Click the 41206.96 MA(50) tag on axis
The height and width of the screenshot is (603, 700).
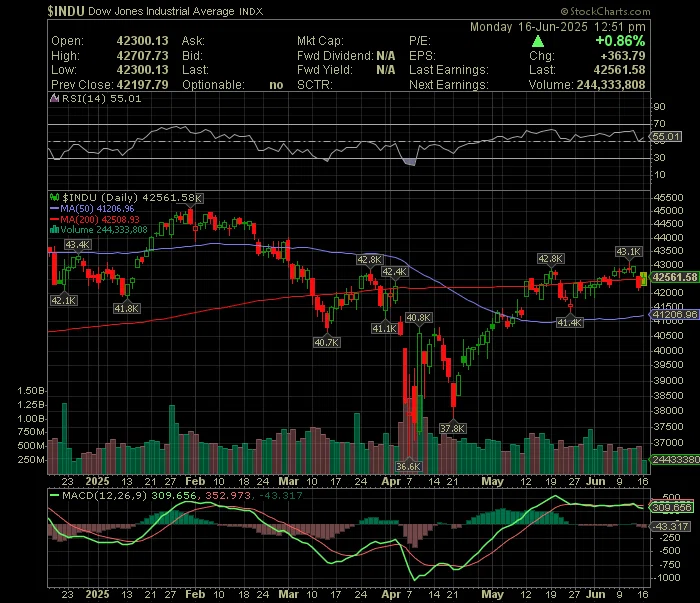click(674, 314)
